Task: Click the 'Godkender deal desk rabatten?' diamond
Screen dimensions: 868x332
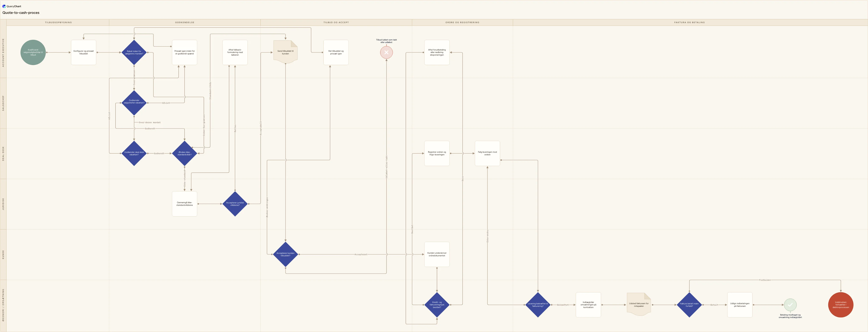Action: click(x=134, y=153)
